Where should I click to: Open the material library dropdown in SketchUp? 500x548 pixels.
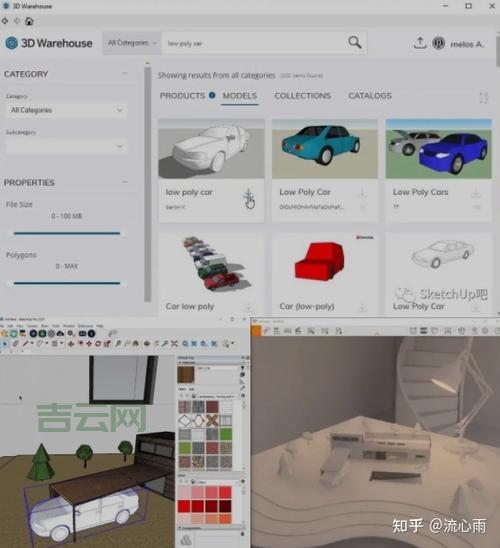tap(219, 396)
